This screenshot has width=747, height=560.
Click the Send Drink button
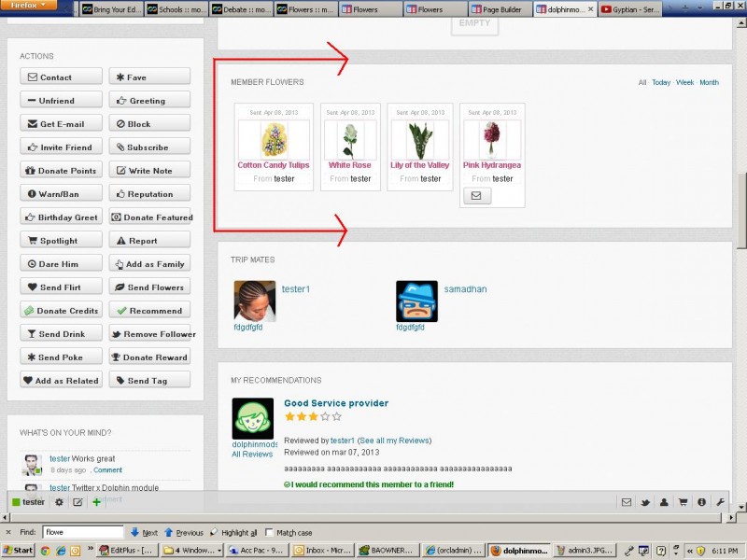[61, 333]
